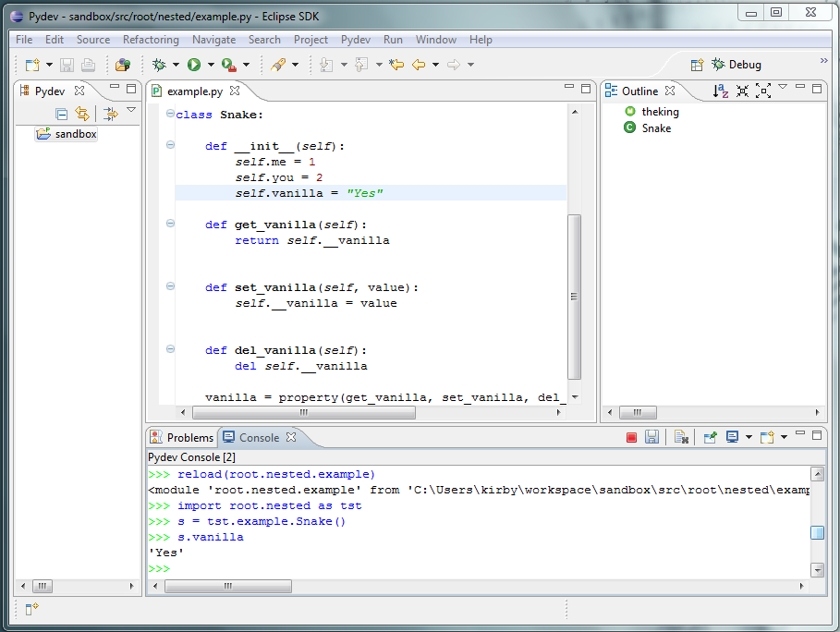Open the Outline panel view menu triangle
This screenshot has height=632, width=840.
tap(783, 86)
